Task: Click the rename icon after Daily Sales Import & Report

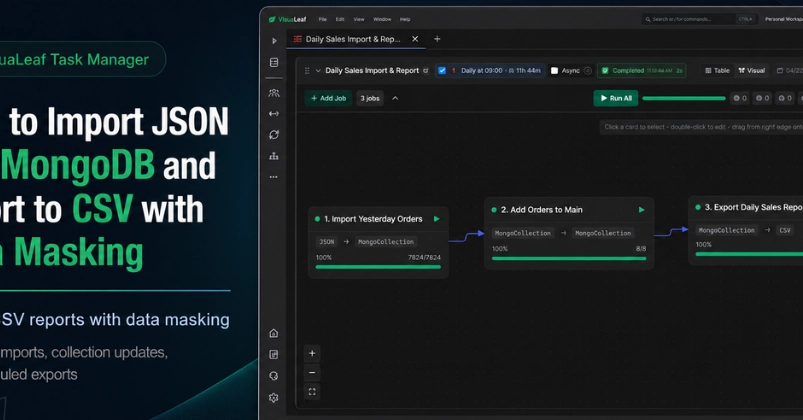Action: [426, 71]
